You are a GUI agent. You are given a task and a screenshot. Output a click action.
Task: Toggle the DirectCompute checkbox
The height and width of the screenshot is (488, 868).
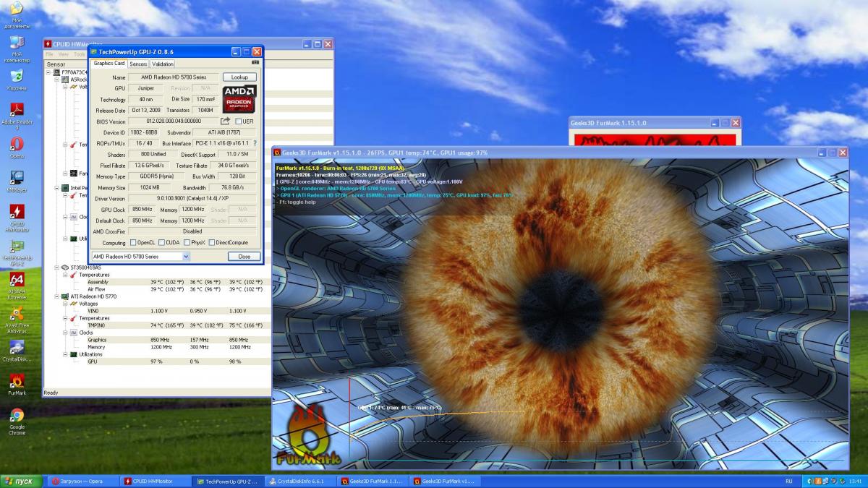212,243
